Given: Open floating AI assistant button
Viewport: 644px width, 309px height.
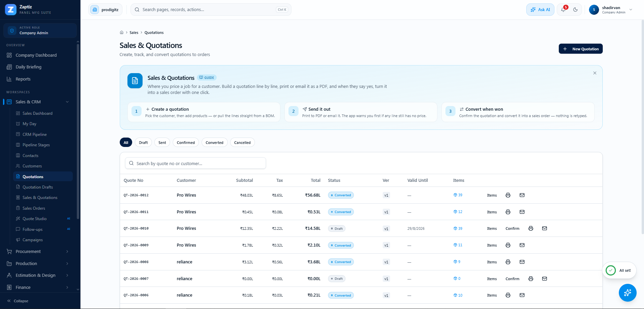Looking at the screenshot, I should tap(628, 293).
